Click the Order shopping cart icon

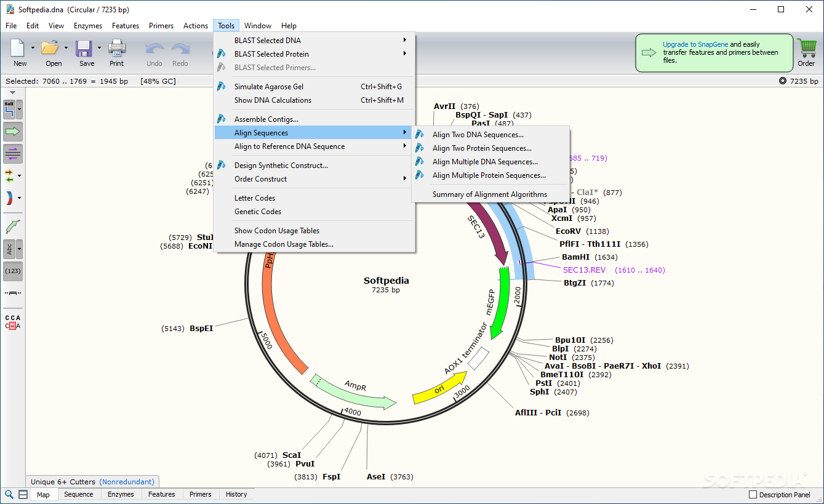[806, 48]
